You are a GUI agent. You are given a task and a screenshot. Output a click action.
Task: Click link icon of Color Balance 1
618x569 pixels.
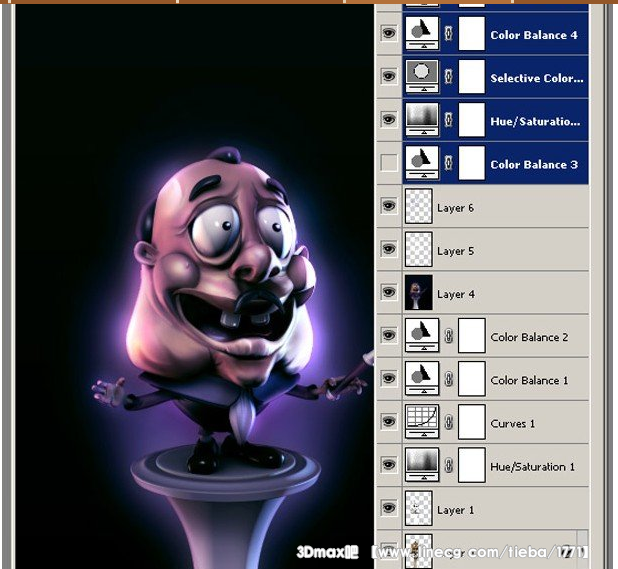click(448, 379)
